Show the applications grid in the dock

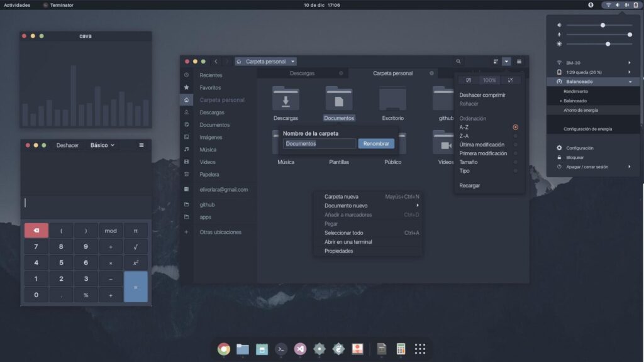tap(419, 349)
